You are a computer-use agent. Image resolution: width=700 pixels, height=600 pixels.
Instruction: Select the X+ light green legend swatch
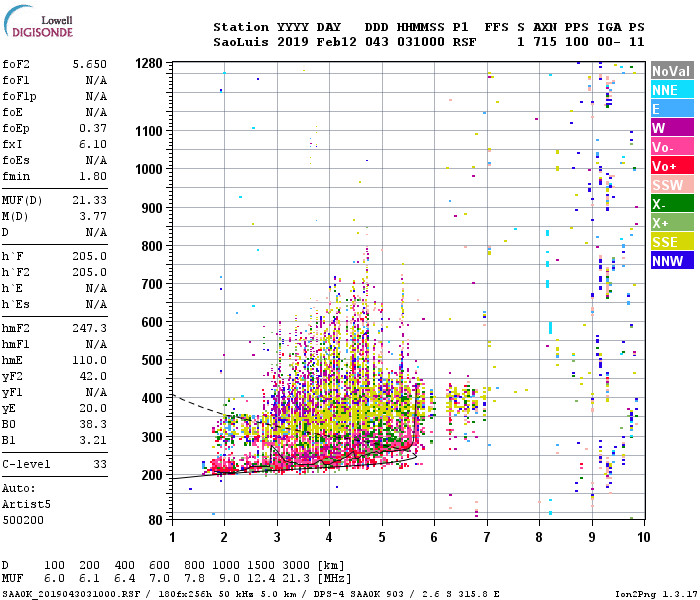click(x=672, y=223)
